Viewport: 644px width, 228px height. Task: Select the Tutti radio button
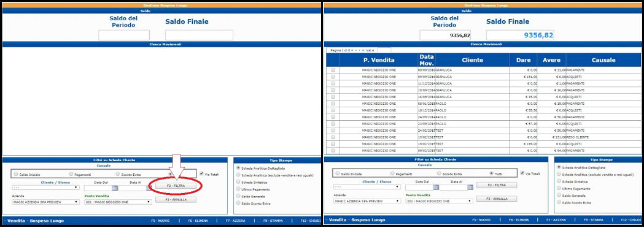[x=491, y=173]
